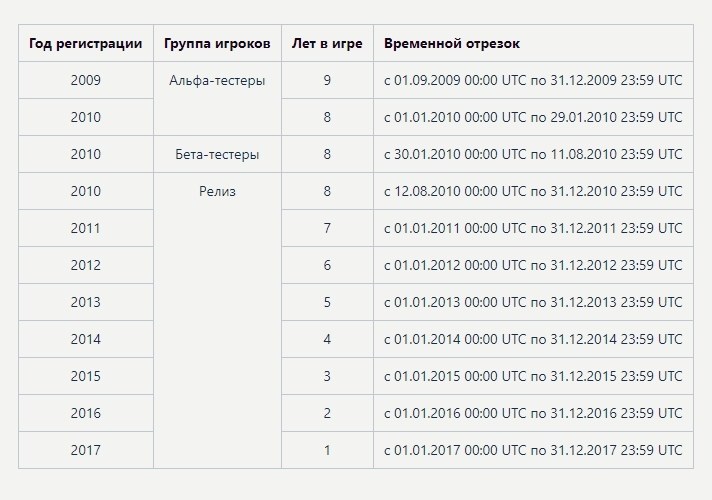Click the time range ending 29.01.2010
The image size is (712, 500).
(533, 118)
